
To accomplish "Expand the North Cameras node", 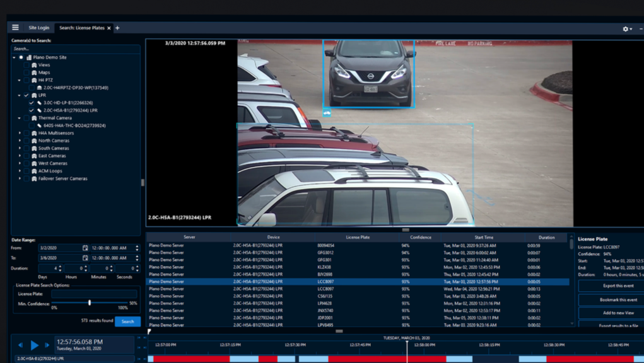I will [20, 141].
